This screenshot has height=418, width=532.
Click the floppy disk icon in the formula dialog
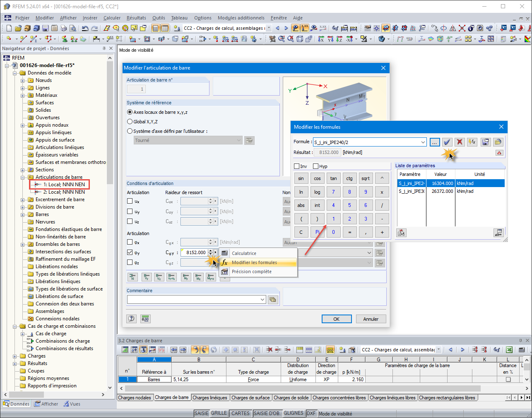(x=485, y=142)
